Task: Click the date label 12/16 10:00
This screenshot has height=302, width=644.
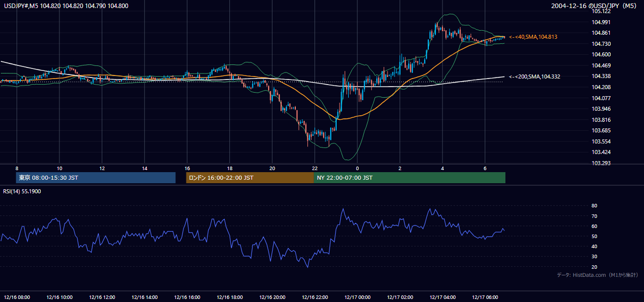Action: tap(59, 297)
